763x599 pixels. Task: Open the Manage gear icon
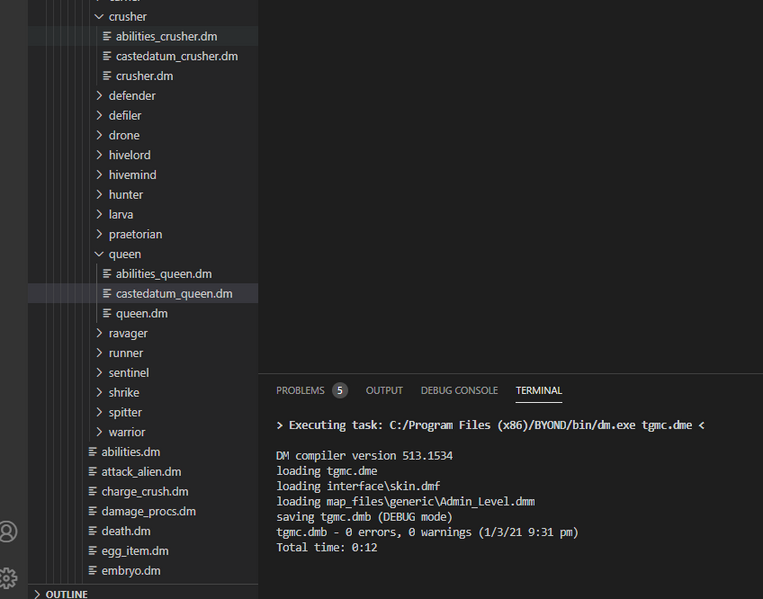click(8, 578)
